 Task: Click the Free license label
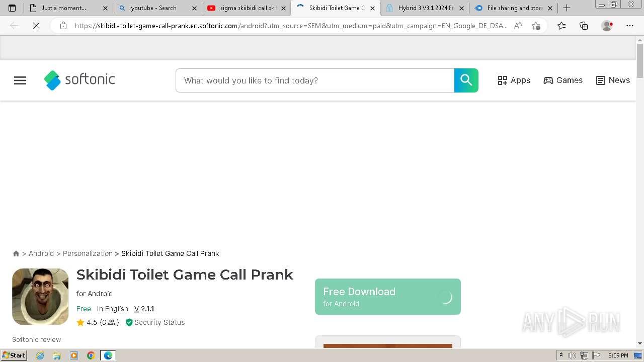pos(84,309)
